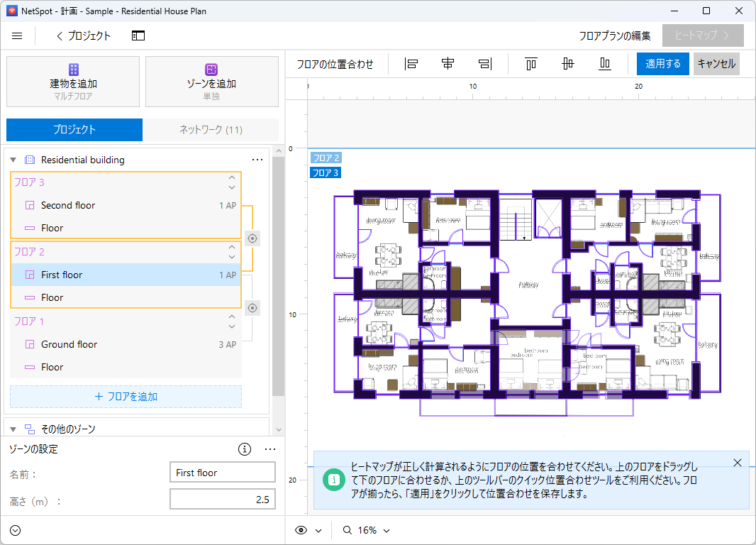This screenshot has width=756, height=545.
Task: Collapse the Residential building tree node
Action: click(x=13, y=160)
